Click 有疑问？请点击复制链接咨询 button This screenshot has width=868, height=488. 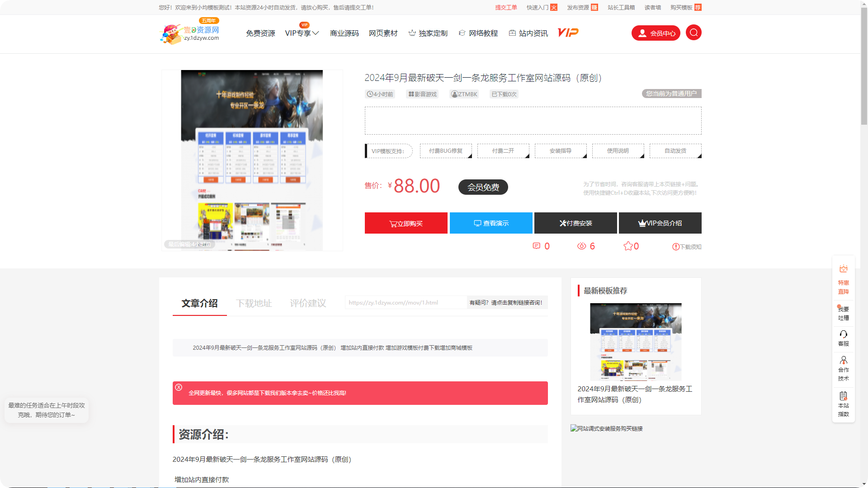point(507,302)
